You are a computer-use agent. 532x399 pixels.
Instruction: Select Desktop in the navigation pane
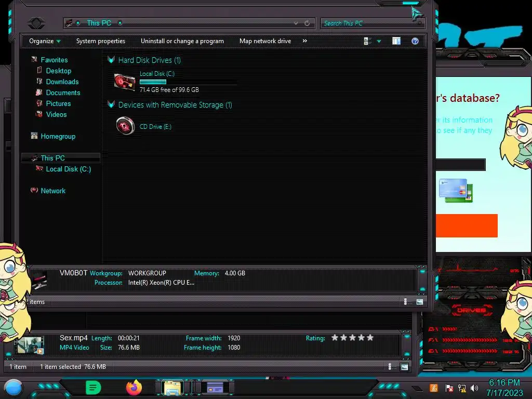point(59,71)
